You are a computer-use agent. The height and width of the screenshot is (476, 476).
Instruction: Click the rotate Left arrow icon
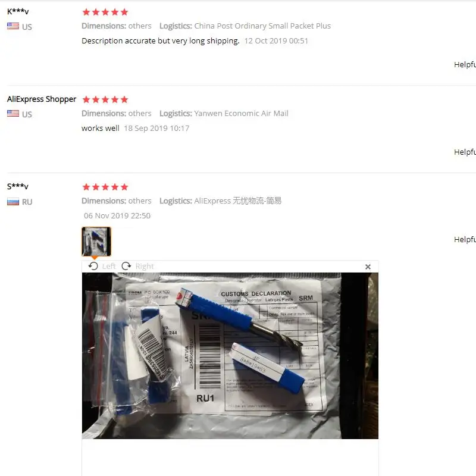coord(93,266)
